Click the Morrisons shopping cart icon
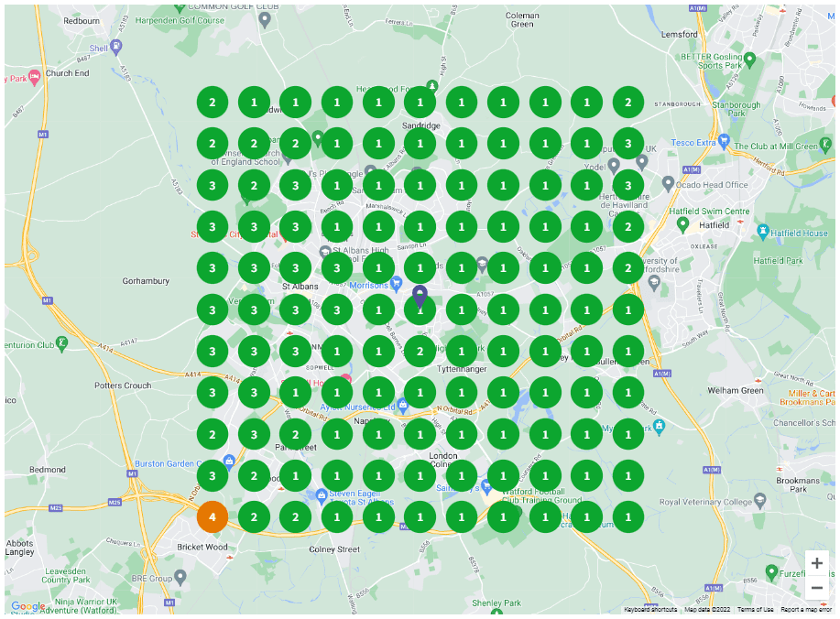Screen dimensions: 840x619 (397, 284)
